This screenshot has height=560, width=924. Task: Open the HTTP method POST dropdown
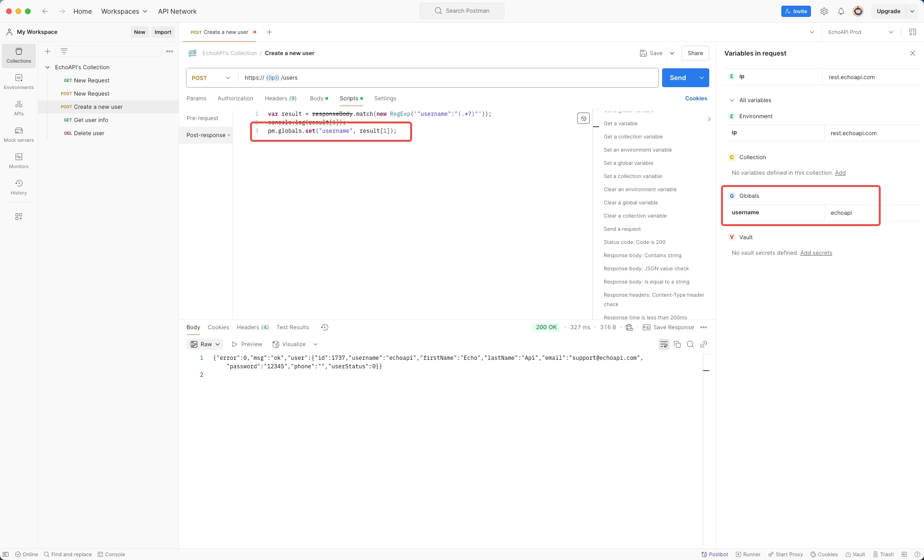pos(211,78)
